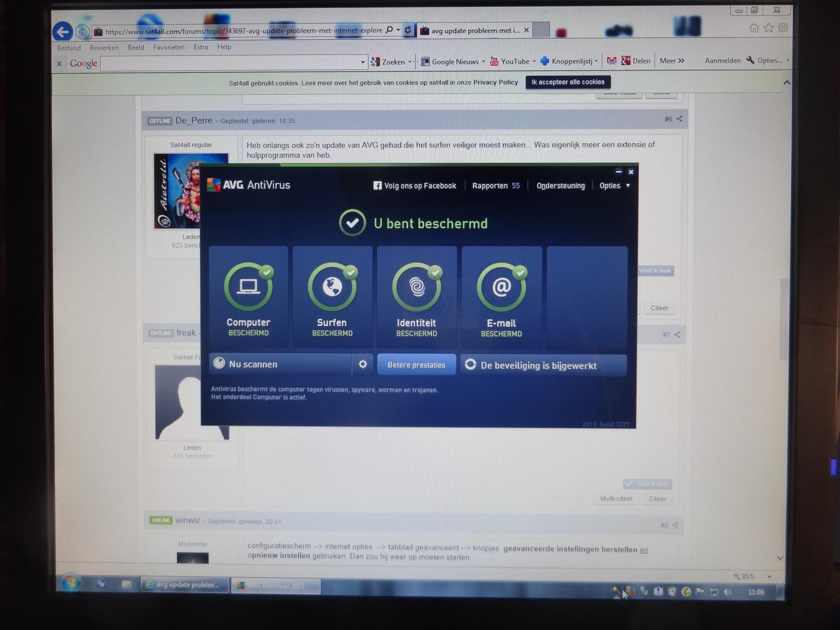Expand the Google Nieuws dropdown arrow

[484, 61]
